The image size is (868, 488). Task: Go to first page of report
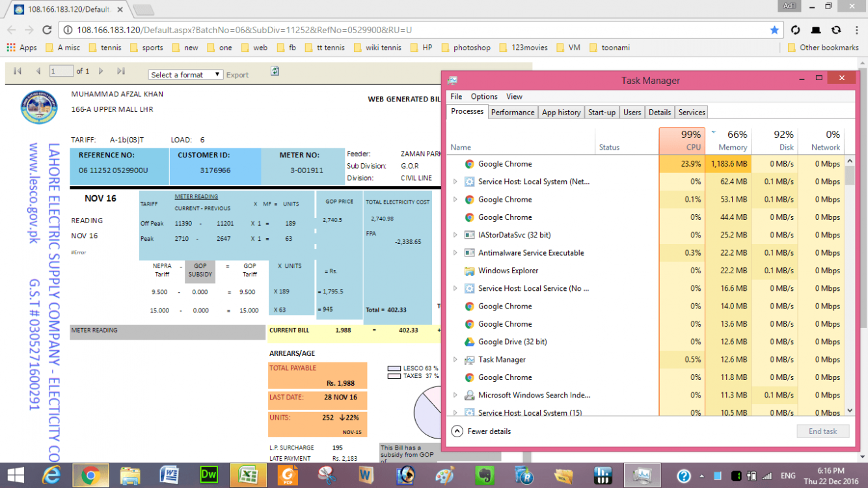18,71
